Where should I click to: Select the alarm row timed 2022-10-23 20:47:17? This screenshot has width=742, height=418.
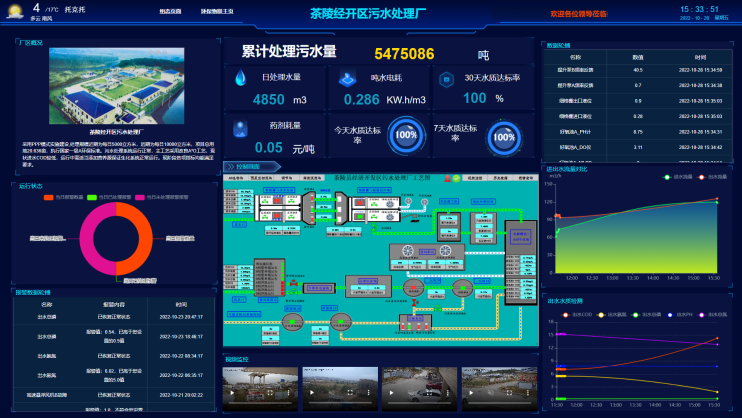tap(114, 317)
